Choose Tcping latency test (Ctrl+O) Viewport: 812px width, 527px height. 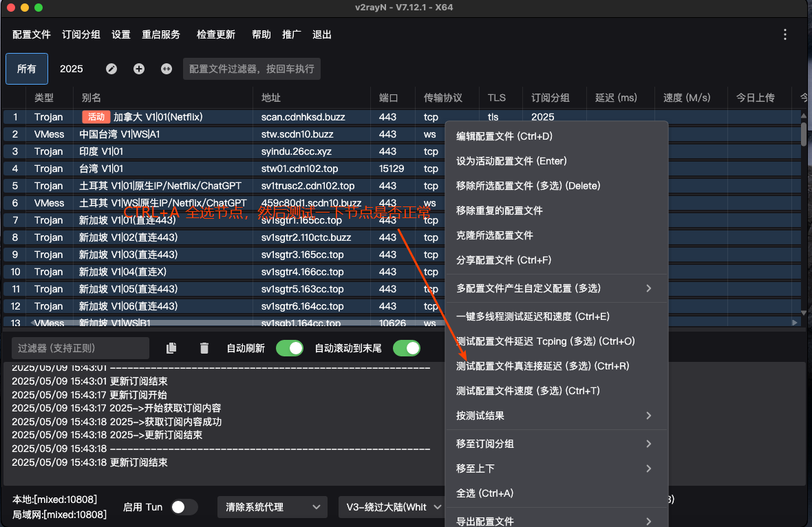tap(556, 341)
